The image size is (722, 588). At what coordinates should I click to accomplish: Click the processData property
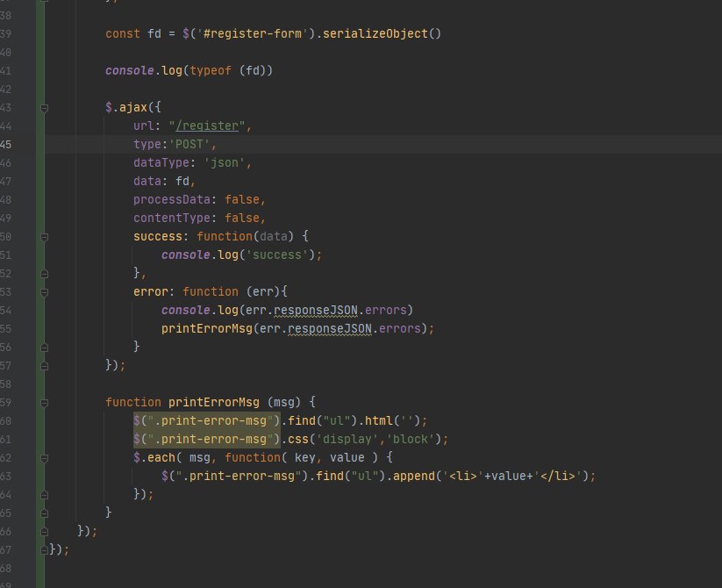point(172,199)
